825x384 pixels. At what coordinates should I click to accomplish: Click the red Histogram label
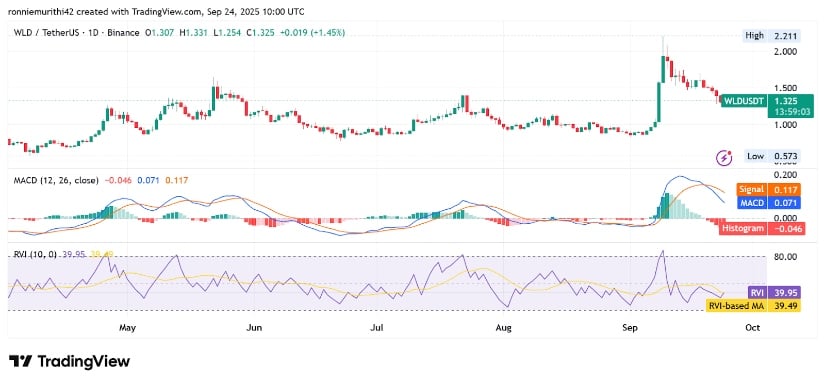coord(743,228)
